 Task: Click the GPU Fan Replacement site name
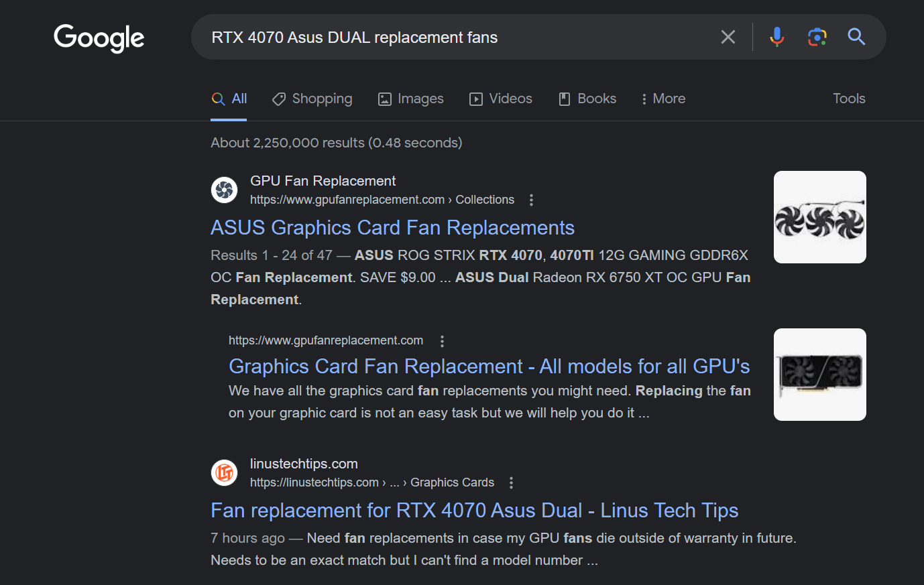coord(323,181)
